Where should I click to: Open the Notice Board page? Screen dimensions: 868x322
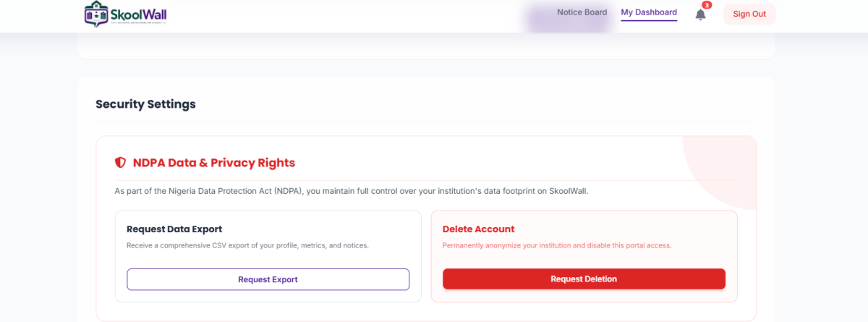pyautogui.click(x=582, y=12)
